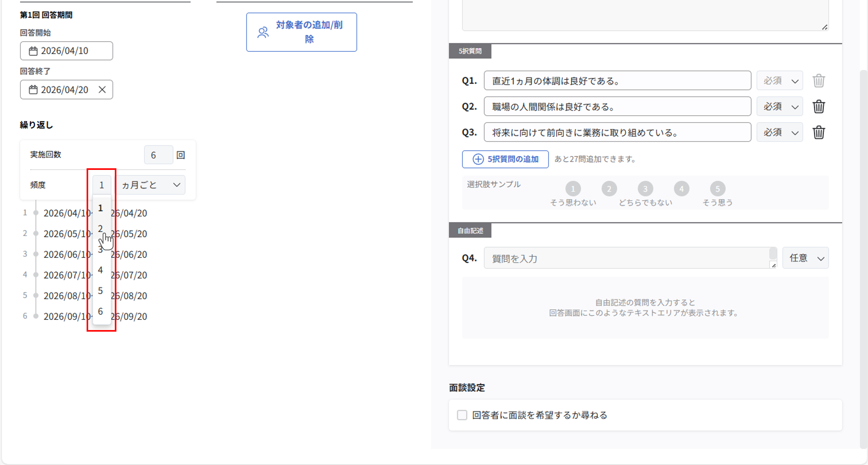
Task: Choose 6 from the frequency number list
Action: tap(100, 311)
